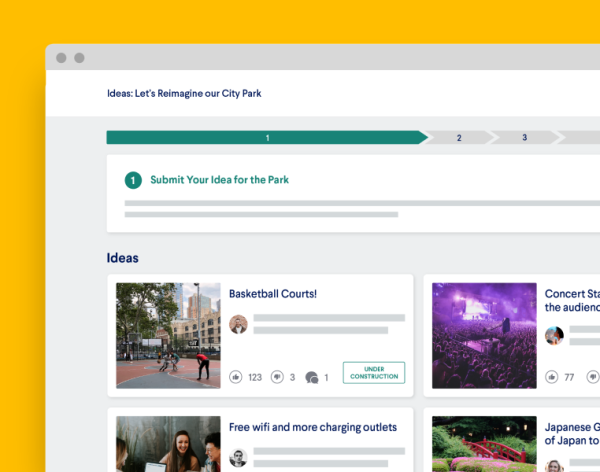This screenshot has width=600, height=472.
Task: Open Concert Stage idea title
Action: pyautogui.click(x=572, y=301)
